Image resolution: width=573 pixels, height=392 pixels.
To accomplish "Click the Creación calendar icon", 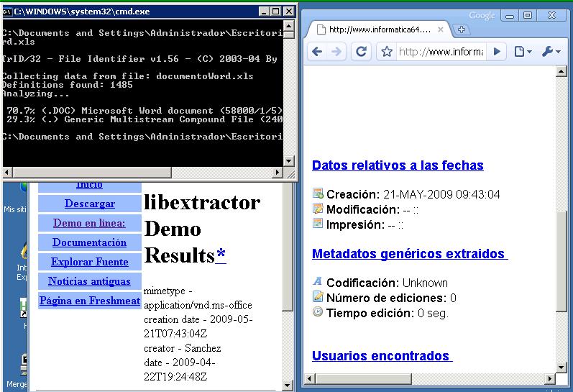I will pos(318,193).
